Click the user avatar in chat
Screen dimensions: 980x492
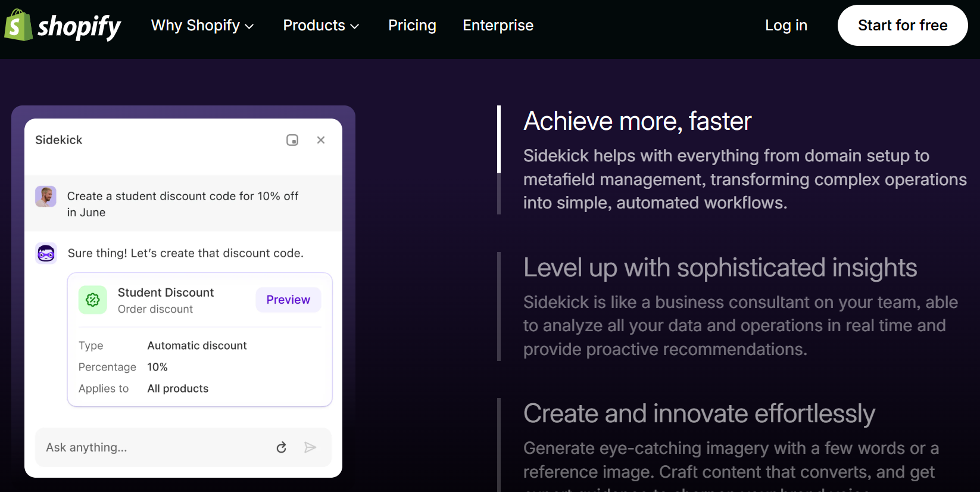click(46, 197)
